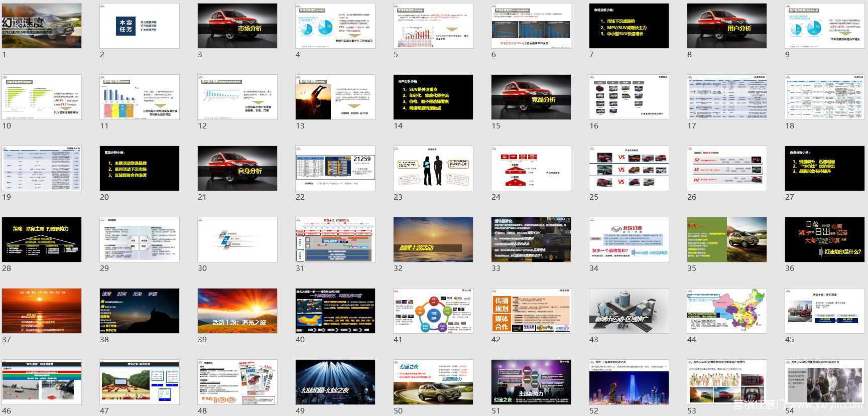Select slide 44 with colored China map
Screen dimensions: 868x416
(727, 311)
